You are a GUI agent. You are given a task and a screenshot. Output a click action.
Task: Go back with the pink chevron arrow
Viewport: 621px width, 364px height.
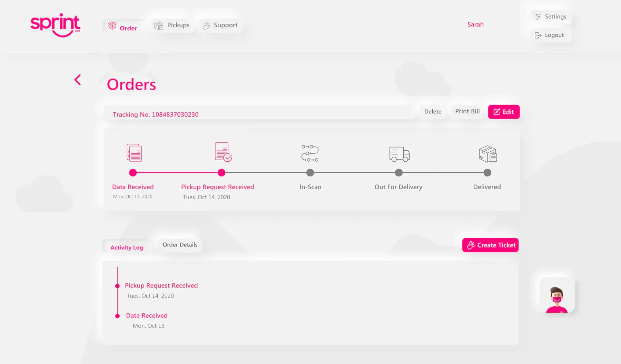(x=78, y=80)
